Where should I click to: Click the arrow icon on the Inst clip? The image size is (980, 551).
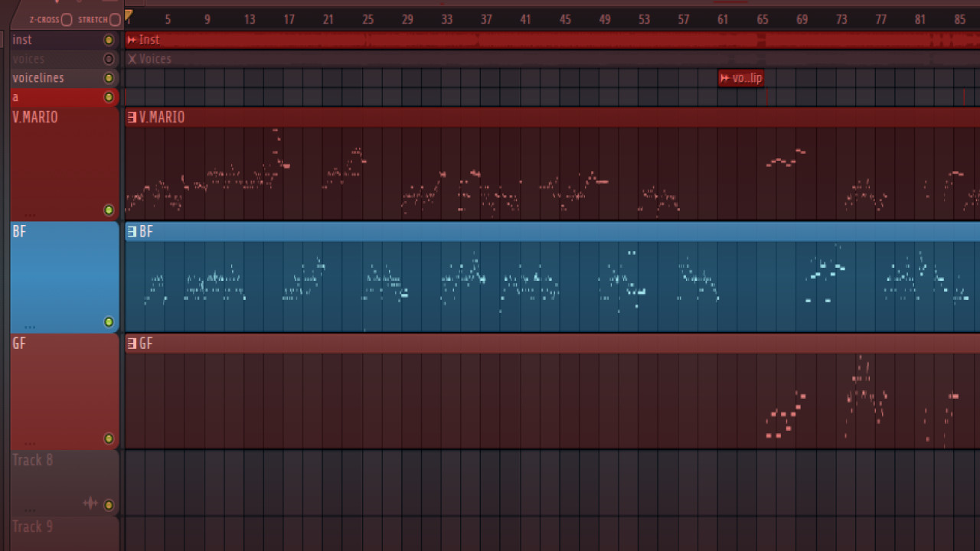(132, 39)
